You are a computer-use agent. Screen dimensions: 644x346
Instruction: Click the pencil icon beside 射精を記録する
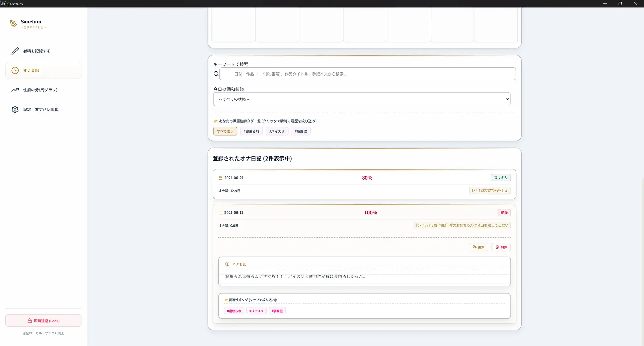[15, 51]
